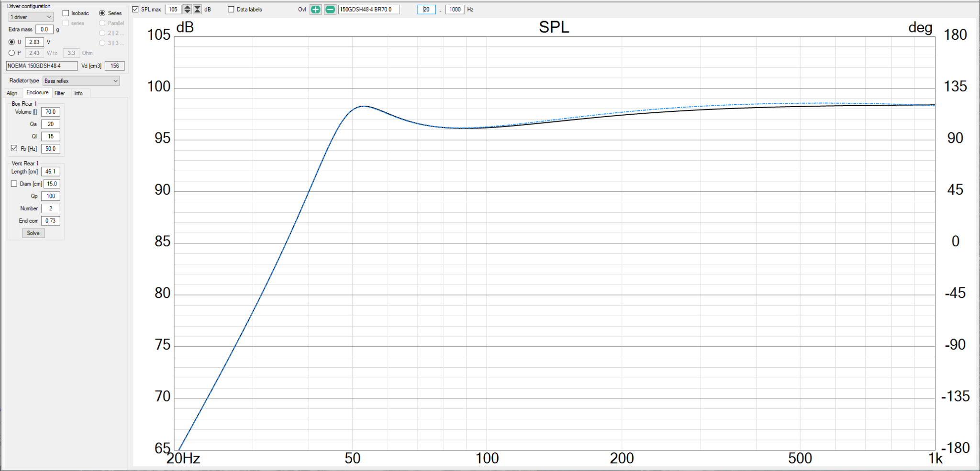Image resolution: width=980 pixels, height=471 pixels.
Task: Click the Fb 50.0 Hz field
Action: point(51,149)
